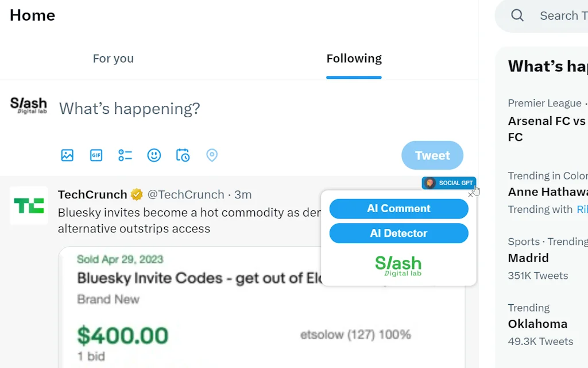
Task: Generate an AI Comment on the tweet
Action: pyautogui.click(x=399, y=208)
